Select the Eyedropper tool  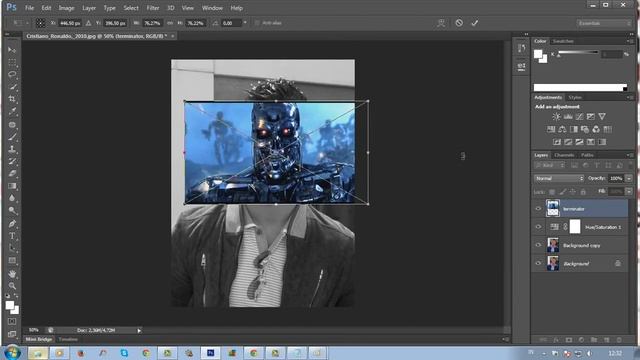[x=12, y=111]
